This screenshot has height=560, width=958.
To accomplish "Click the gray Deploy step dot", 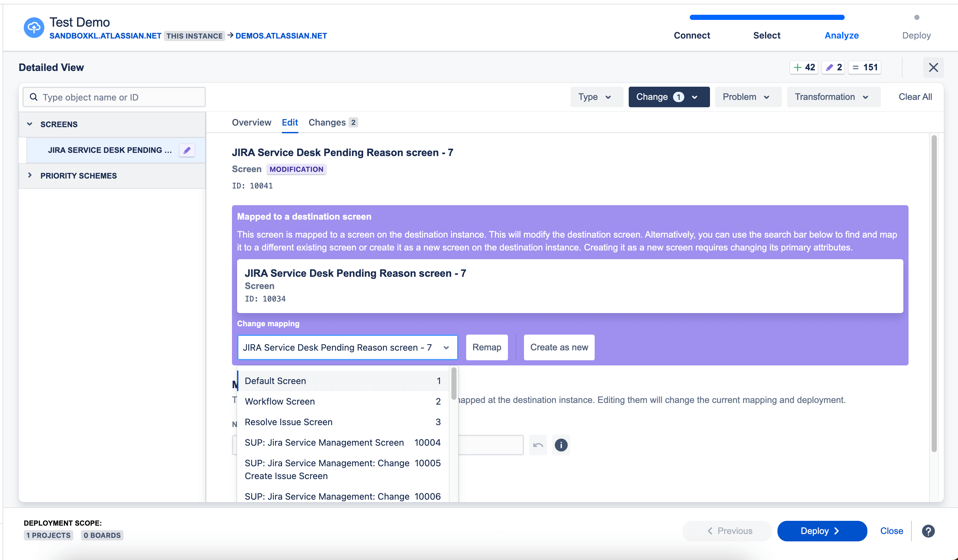I will click(x=916, y=17).
